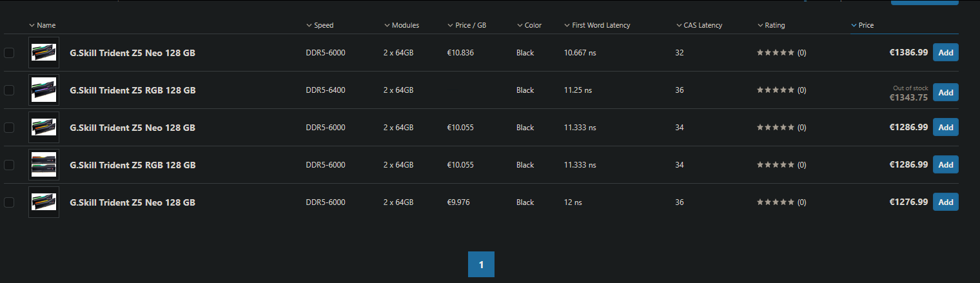Add the €1276.99 Trident Z5 Neo
The image size is (980, 283).
(x=946, y=202)
